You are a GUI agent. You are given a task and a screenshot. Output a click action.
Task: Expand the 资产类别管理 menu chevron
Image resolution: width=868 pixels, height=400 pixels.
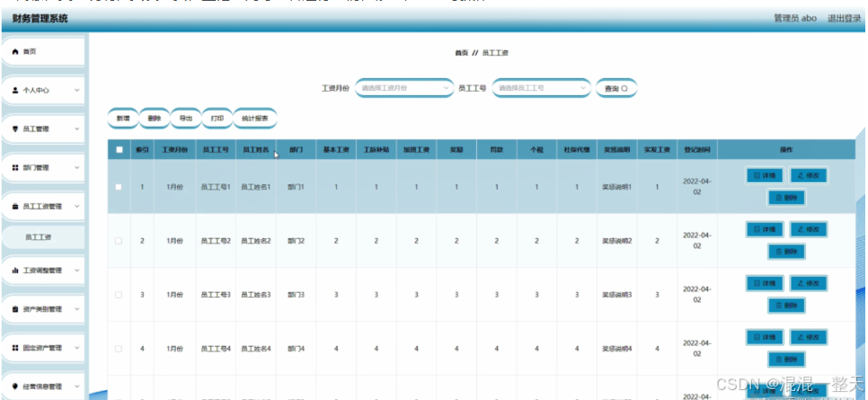pos(77,310)
